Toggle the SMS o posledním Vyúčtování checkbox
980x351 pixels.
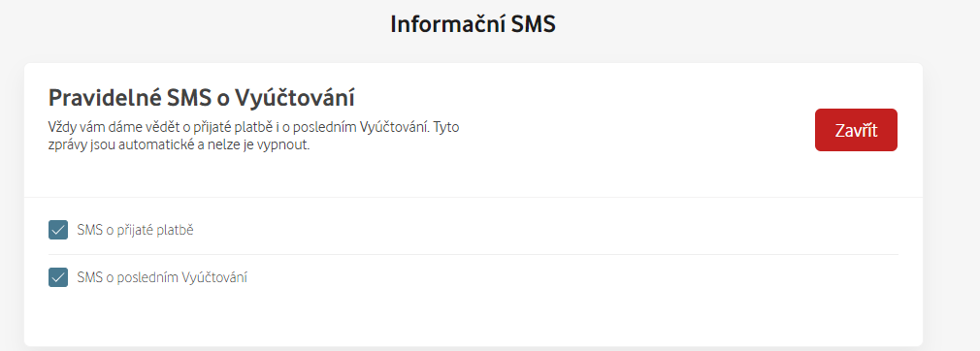[x=58, y=277]
